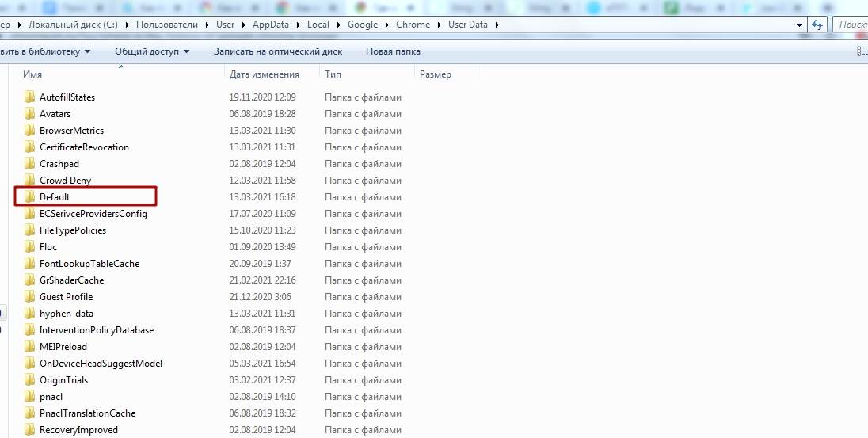This screenshot has width=868, height=438.
Task: Select the BrowserMetrics folder row
Action: tap(71, 130)
